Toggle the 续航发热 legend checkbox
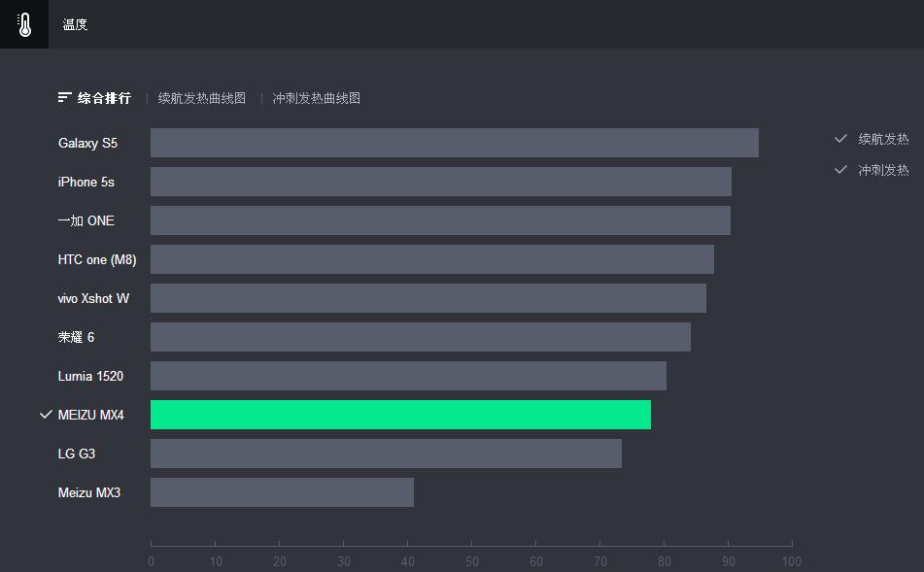The image size is (924, 572). pyautogui.click(x=840, y=139)
